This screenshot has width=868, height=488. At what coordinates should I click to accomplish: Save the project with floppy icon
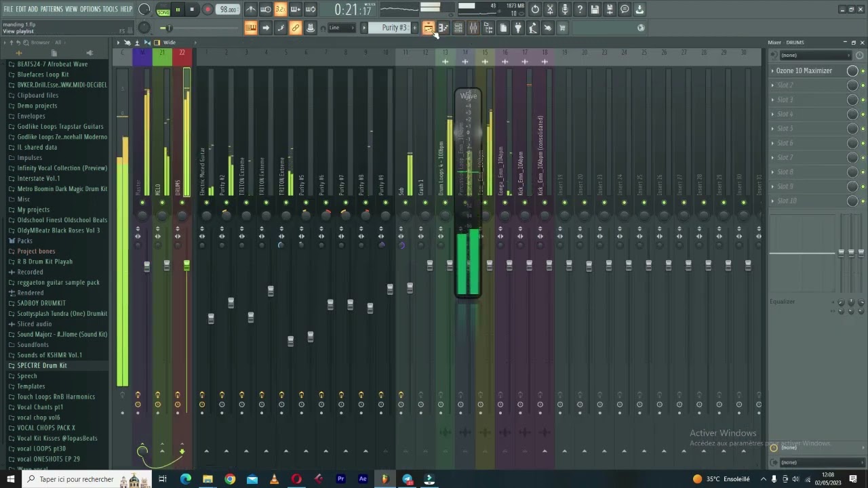pos(595,9)
